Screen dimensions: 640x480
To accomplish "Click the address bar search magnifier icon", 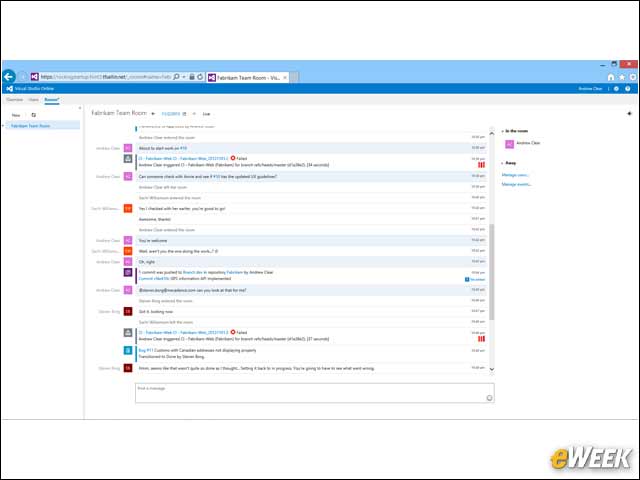I will click(x=176, y=77).
